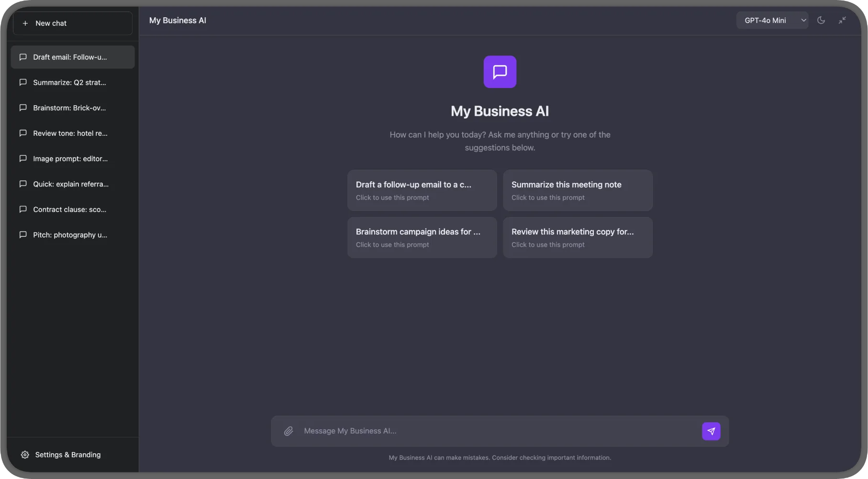Click the paperclip attach file icon
Viewport: 868px width, 479px height.
[289, 431]
